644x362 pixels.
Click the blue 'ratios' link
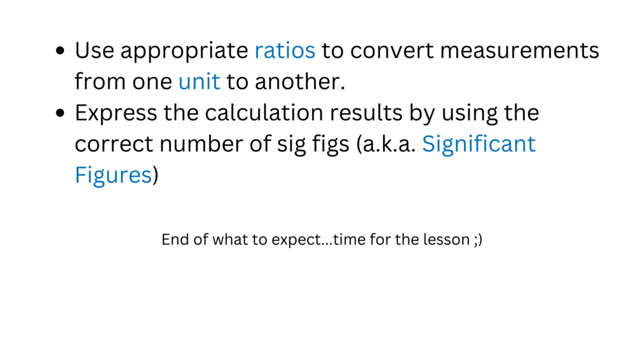[285, 51]
